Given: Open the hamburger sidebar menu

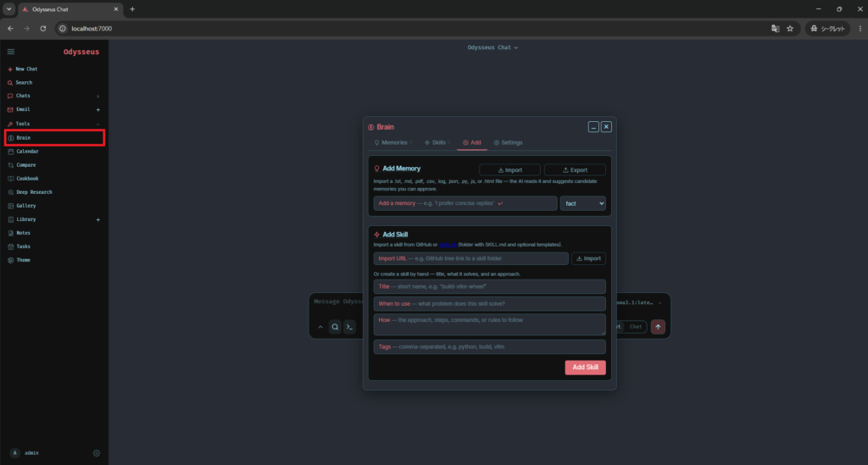Looking at the screenshot, I should coord(10,52).
